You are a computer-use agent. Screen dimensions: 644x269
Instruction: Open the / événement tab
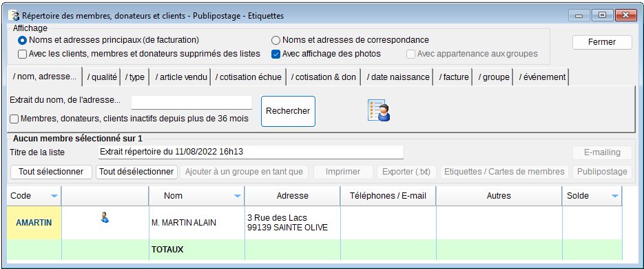point(542,77)
